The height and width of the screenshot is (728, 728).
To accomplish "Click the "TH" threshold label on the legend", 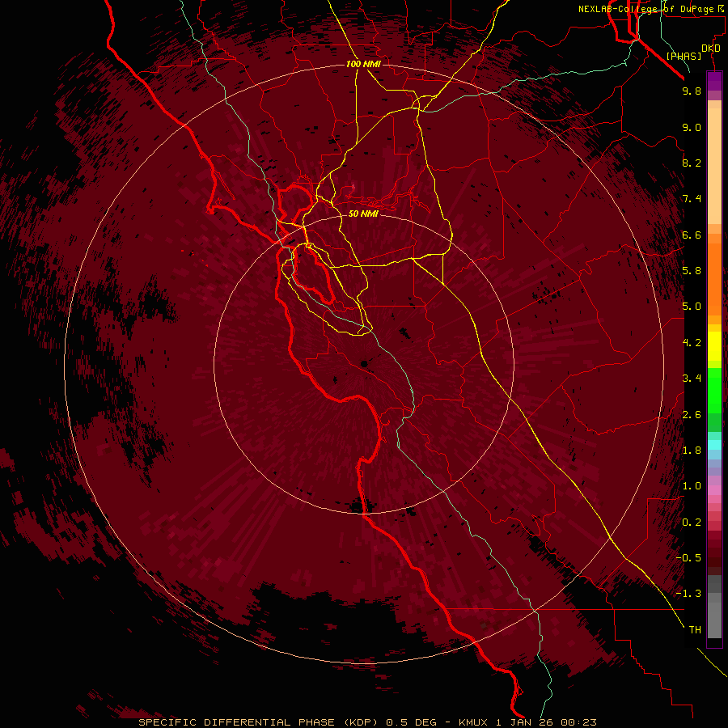I will click(695, 629).
